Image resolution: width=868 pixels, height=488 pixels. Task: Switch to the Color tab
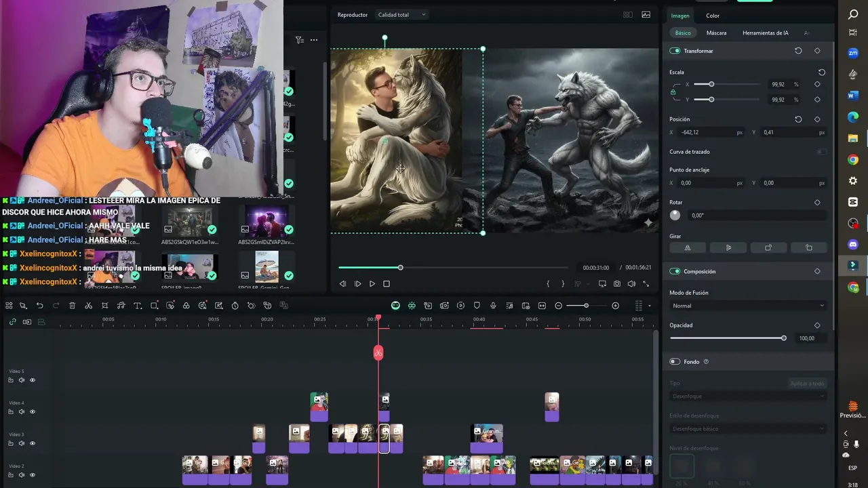point(713,16)
